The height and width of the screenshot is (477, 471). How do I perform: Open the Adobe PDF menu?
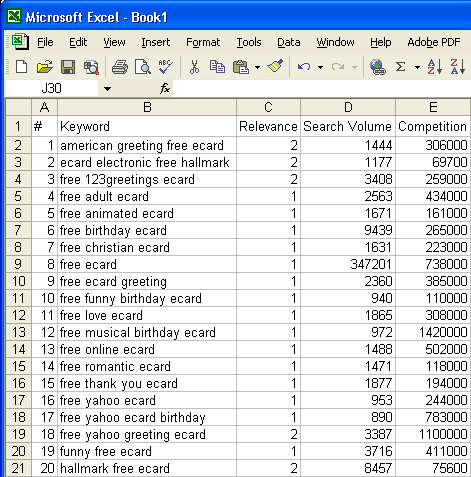(434, 42)
